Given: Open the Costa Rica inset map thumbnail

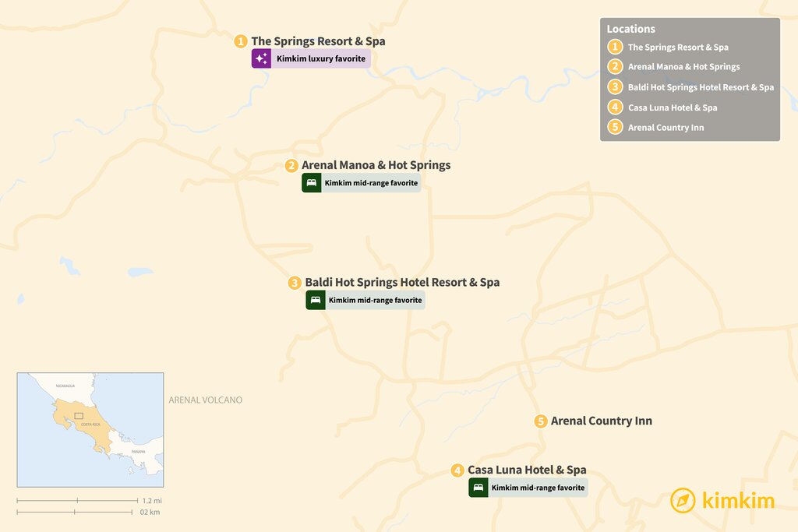Looking at the screenshot, I should [90, 429].
